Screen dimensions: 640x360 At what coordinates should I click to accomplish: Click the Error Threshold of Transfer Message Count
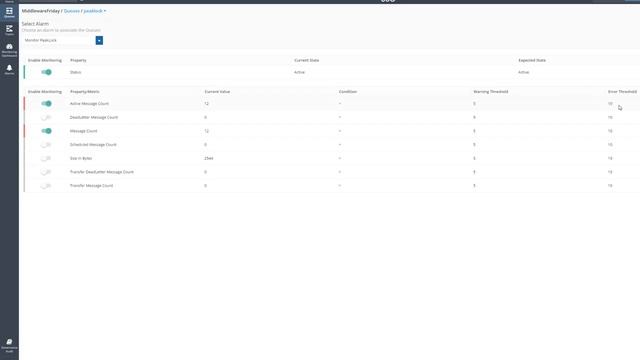(610, 186)
